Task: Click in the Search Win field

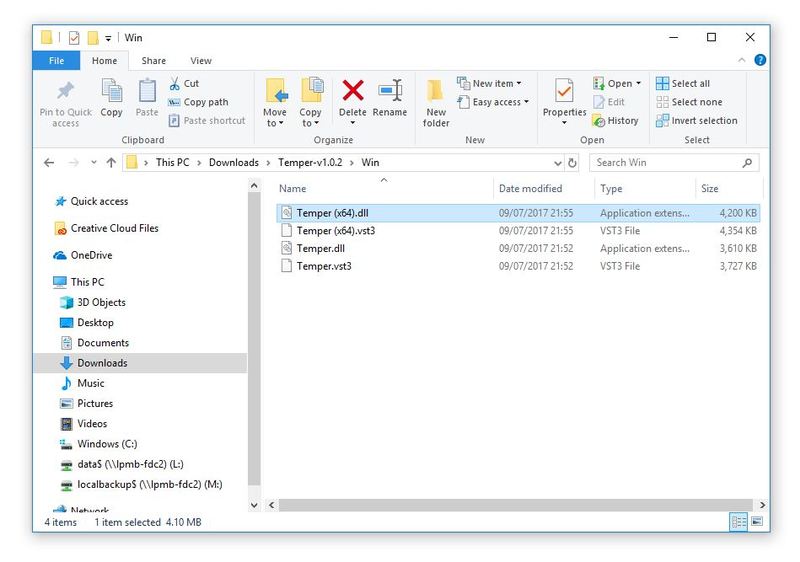Action: point(664,163)
